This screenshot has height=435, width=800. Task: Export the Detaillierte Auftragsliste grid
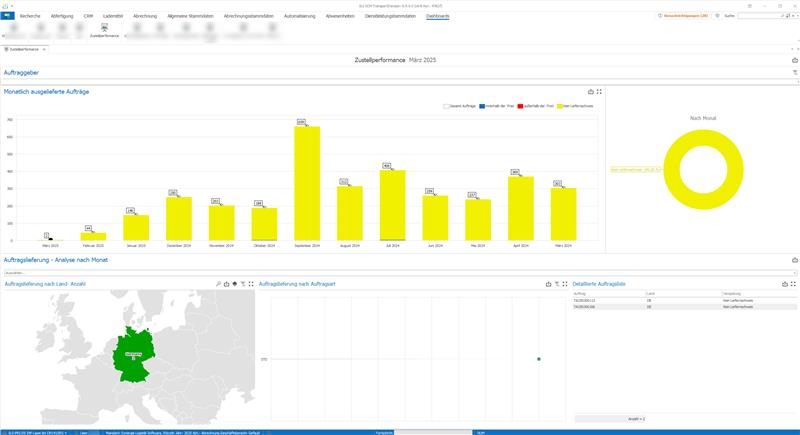pos(786,284)
